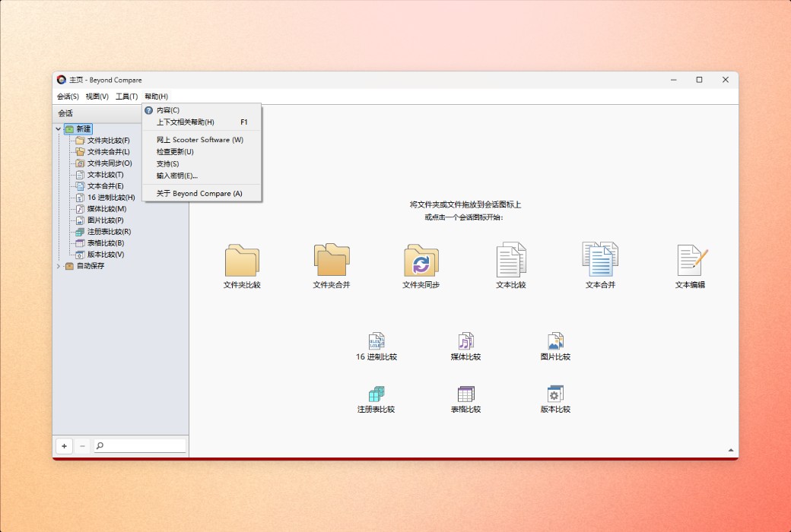Focus the session search input field
The image size is (791, 532).
tap(140, 446)
